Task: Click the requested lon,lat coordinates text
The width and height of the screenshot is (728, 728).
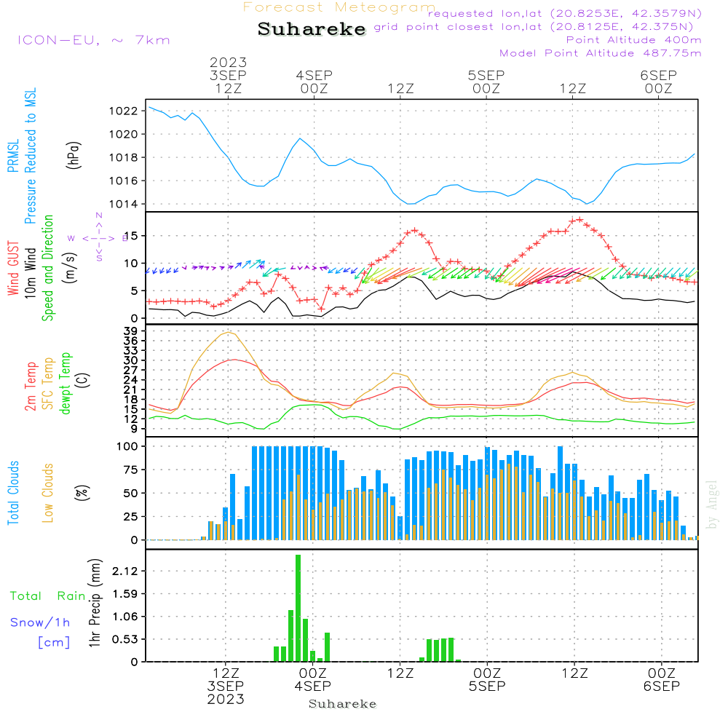Action: point(565,13)
